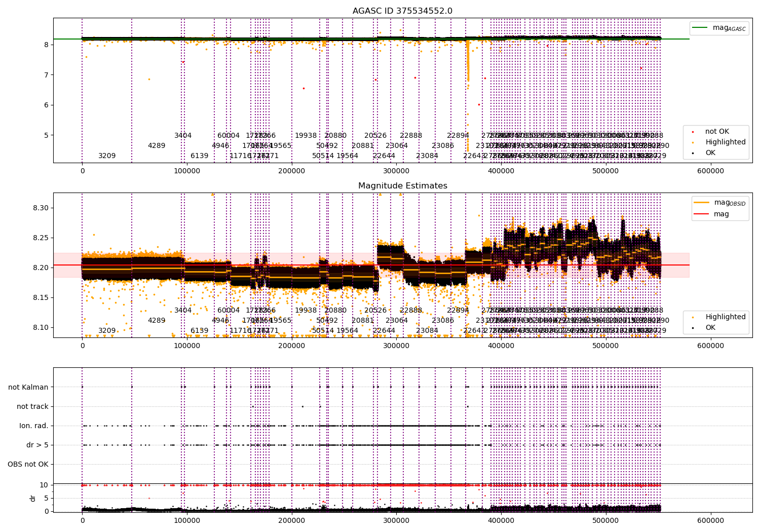The height and width of the screenshot is (532, 760).
Task: Click the 200000 x-tick under the bottom plot
Action: tap(292, 520)
